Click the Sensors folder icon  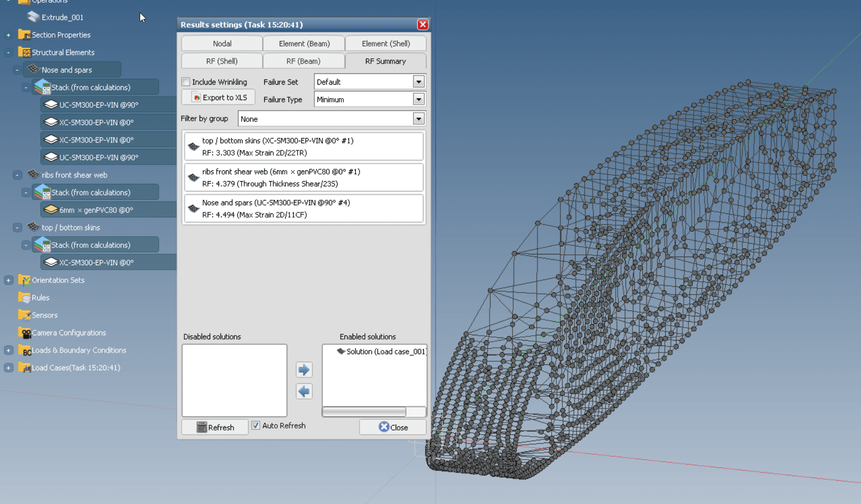pos(24,315)
